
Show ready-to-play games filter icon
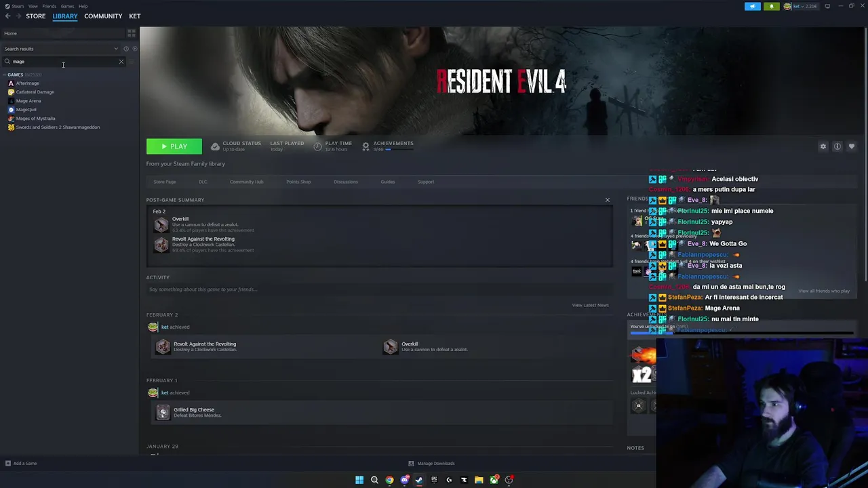pyautogui.click(x=134, y=49)
